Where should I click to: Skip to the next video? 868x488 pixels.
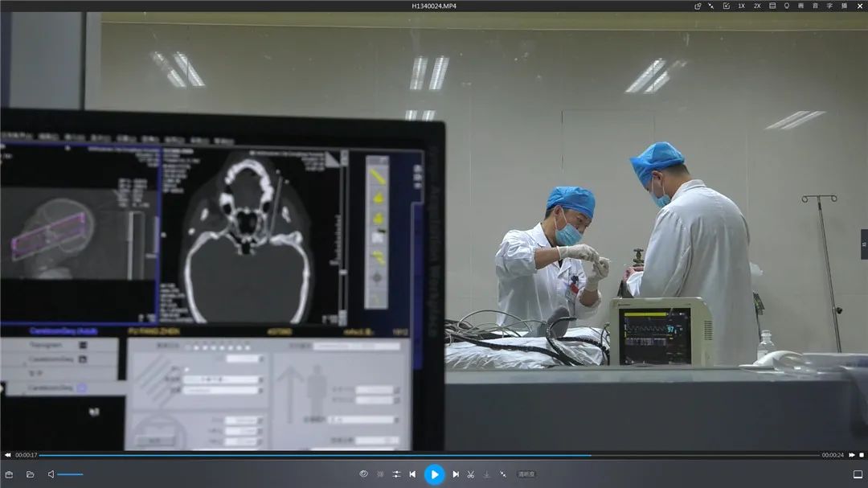pos(456,474)
